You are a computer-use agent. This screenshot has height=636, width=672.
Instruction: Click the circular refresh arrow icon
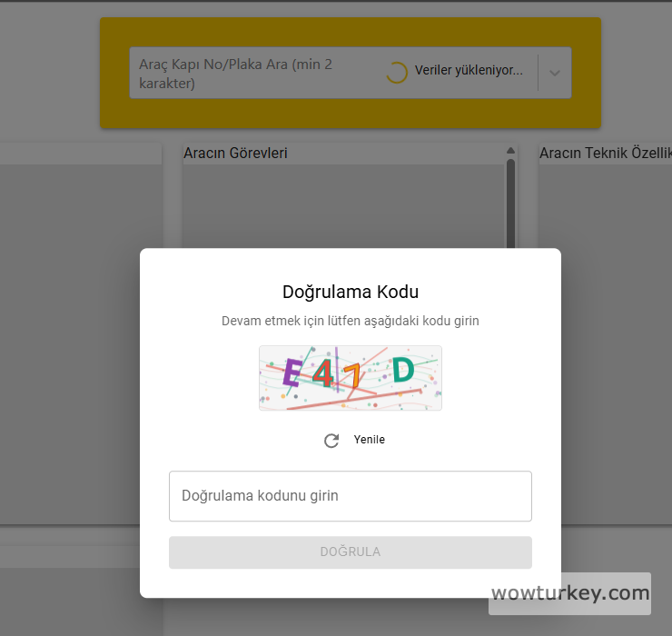[331, 440]
